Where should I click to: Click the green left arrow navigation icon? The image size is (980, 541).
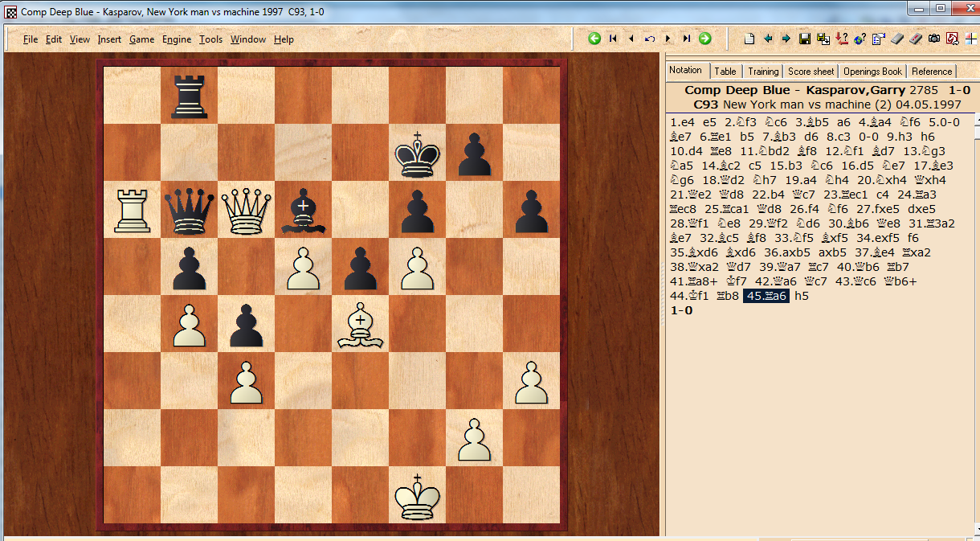click(x=594, y=39)
